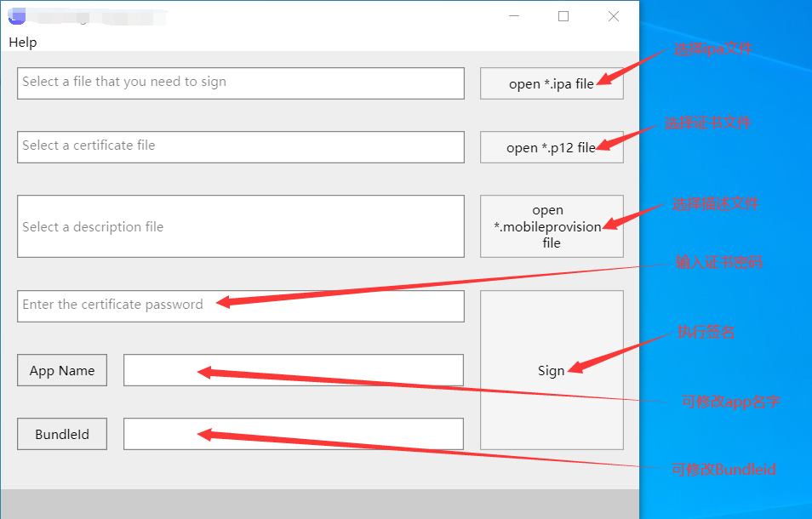This screenshot has height=519, width=812.
Task: Click the red '可修改Bundleid' annotation text
Action: pyautogui.click(x=723, y=470)
